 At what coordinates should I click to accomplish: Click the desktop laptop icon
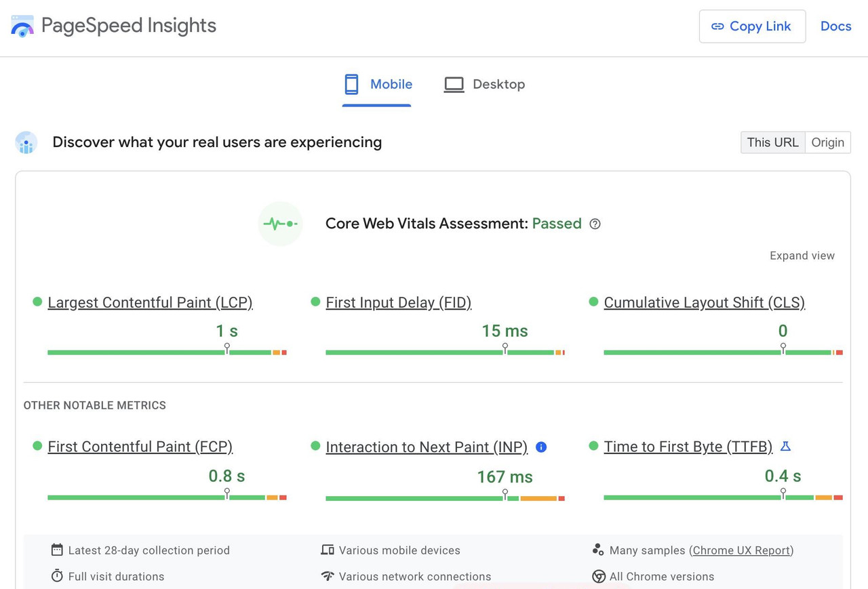(x=454, y=84)
